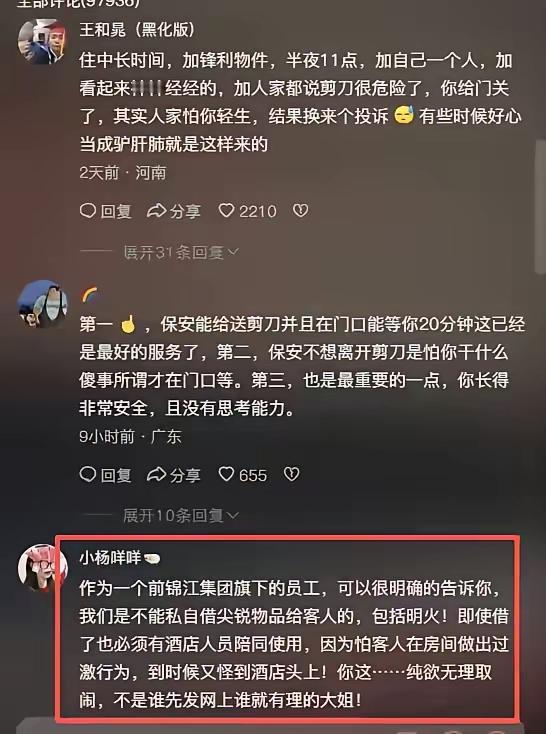The image size is (546, 734).
Task: Open 王和晃's profile avatar
Action: click(42, 42)
